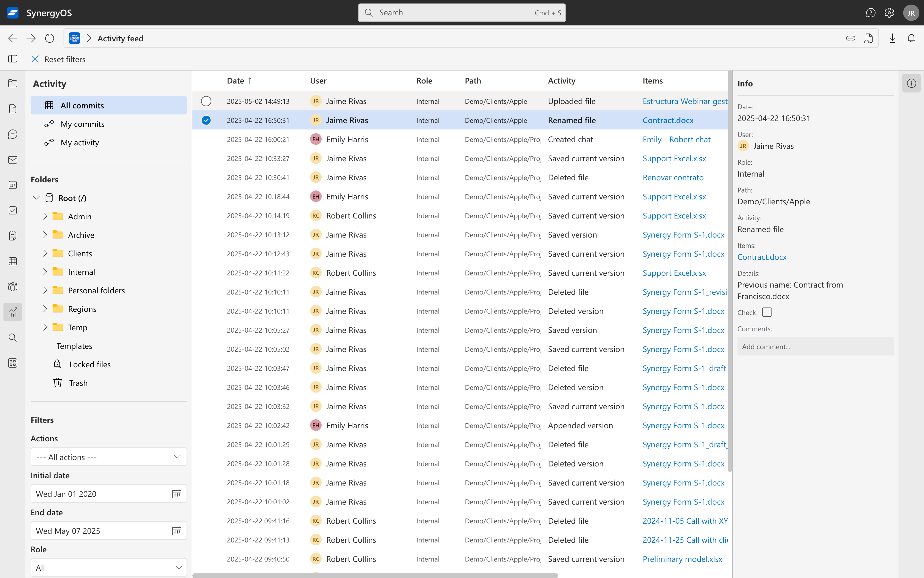Expand the Clients folder
The height and width of the screenshot is (578, 924).
[x=45, y=253]
